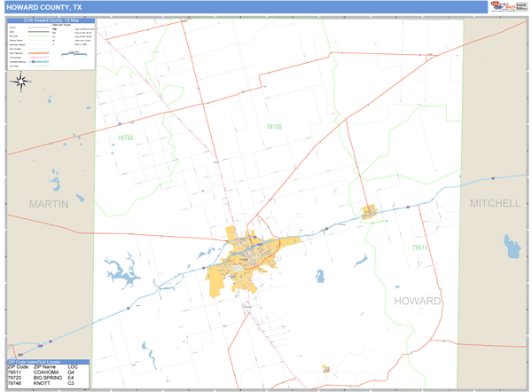Click the compass rose icon

[21, 82]
